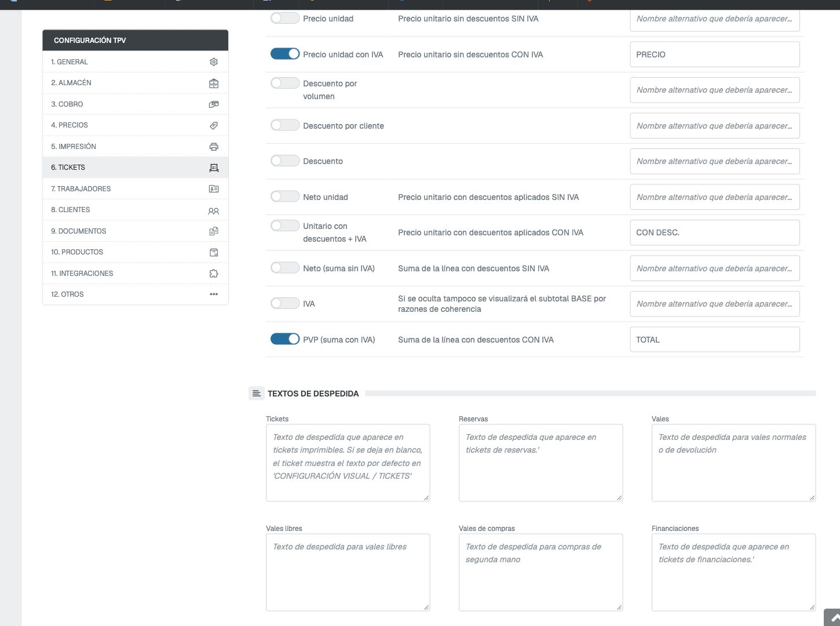Viewport: 840px width, 626px height.
Task: Click the Reservas farewell text area
Action: [541, 463]
